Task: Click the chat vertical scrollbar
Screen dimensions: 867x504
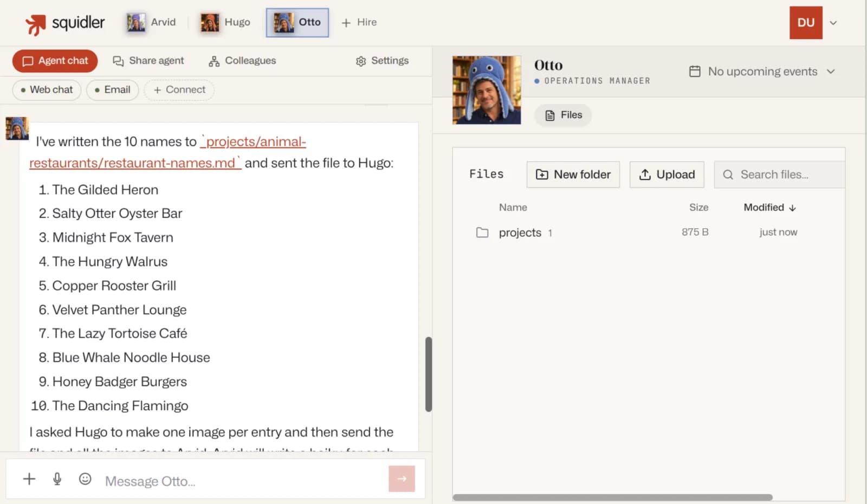Action: coord(429,374)
